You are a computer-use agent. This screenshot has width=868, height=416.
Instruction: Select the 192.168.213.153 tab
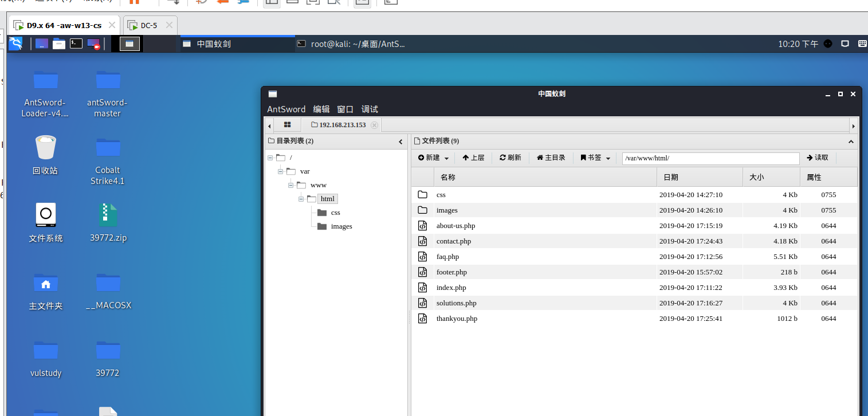click(x=342, y=125)
